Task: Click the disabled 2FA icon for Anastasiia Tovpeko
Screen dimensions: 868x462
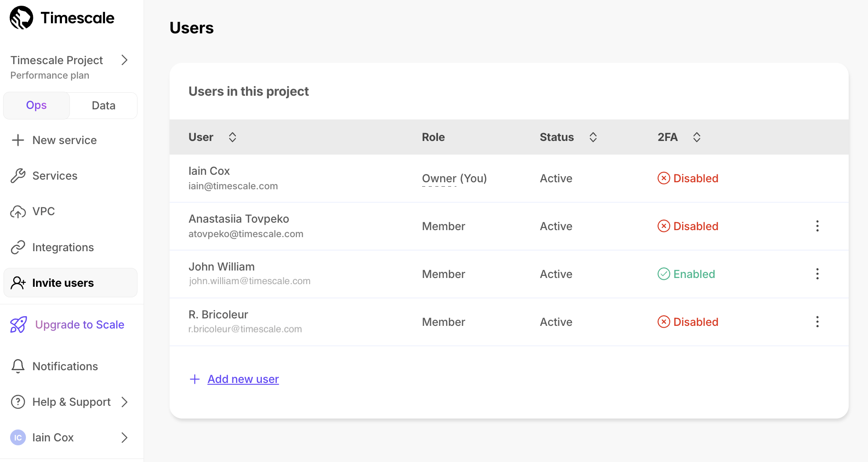Action: [x=664, y=226]
